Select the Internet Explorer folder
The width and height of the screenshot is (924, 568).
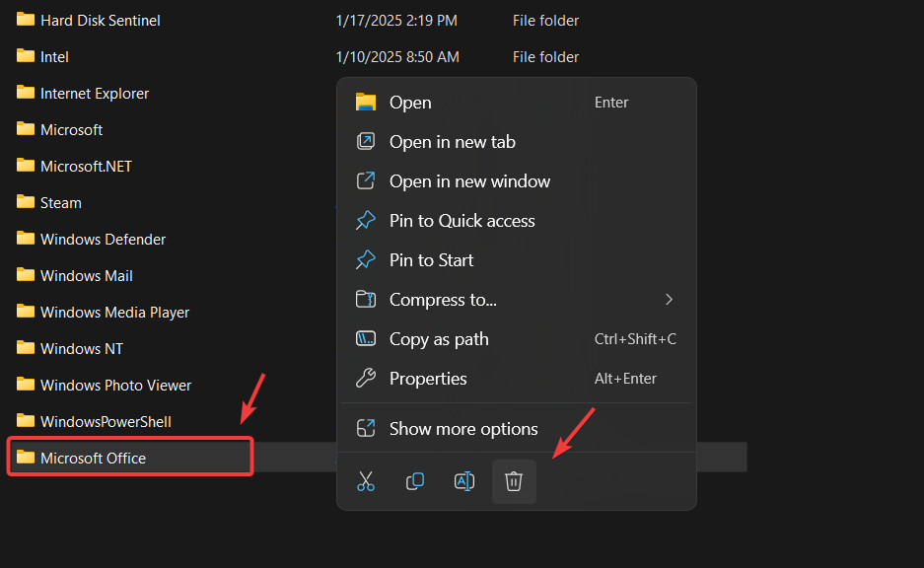point(95,93)
